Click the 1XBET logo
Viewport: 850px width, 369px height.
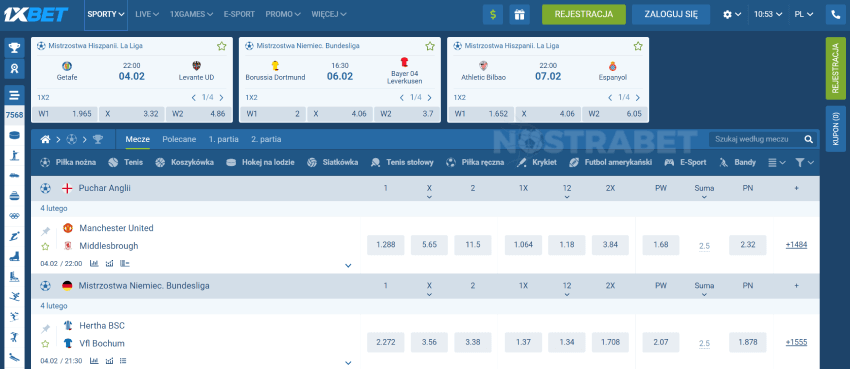coord(36,14)
